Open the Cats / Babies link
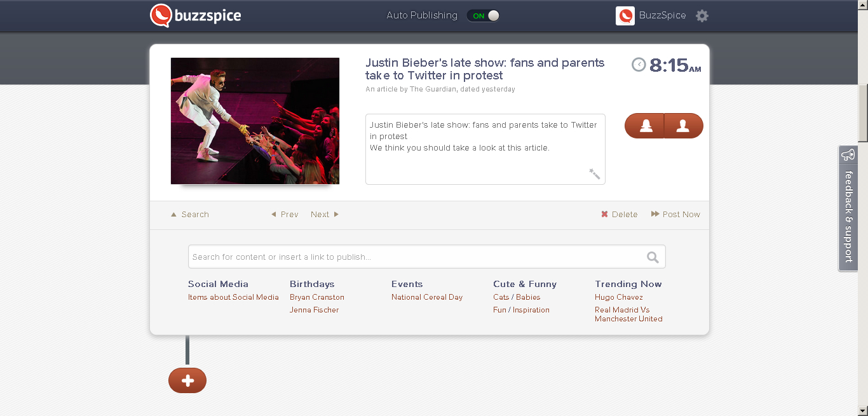This screenshot has height=416, width=868. (x=517, y=297)
